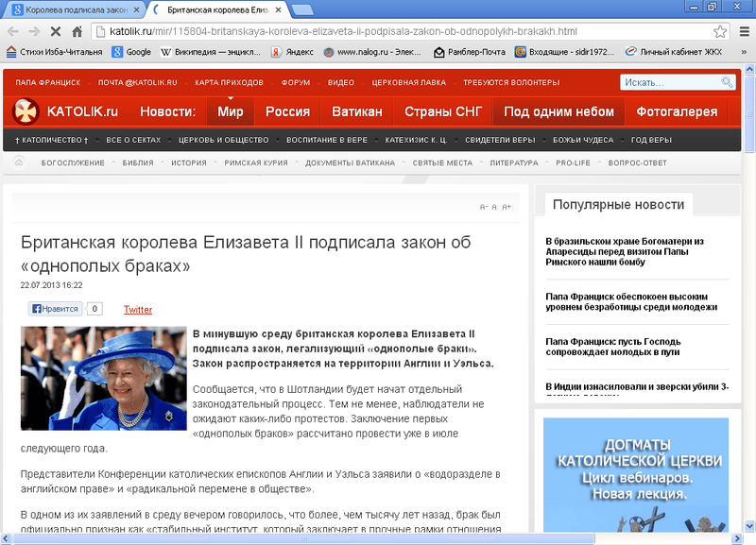
Task: Click the search magnifier icon
Action: pyautogui.click(x=727, y=82)
